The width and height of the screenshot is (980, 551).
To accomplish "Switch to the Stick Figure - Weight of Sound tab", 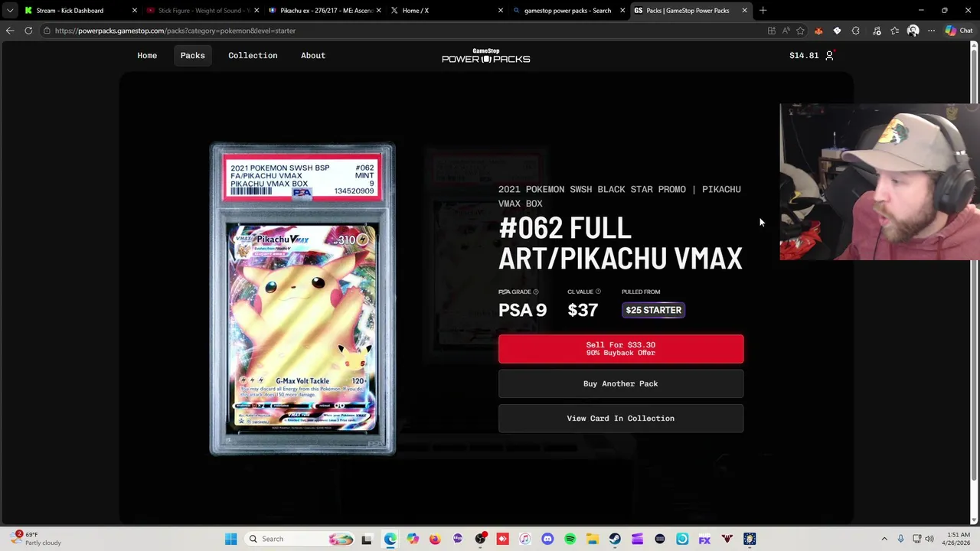I will [203, 11].
